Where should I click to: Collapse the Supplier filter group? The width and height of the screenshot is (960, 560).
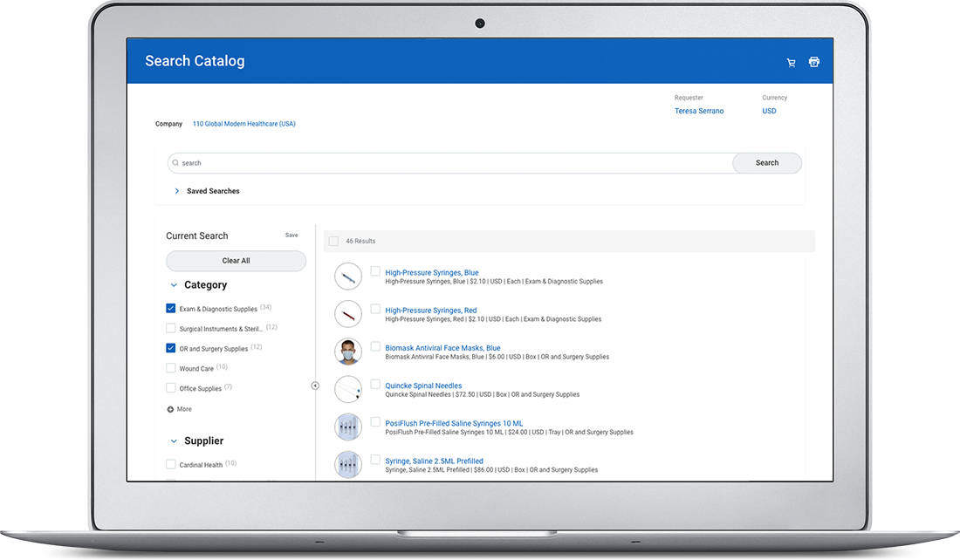[174, 441]
